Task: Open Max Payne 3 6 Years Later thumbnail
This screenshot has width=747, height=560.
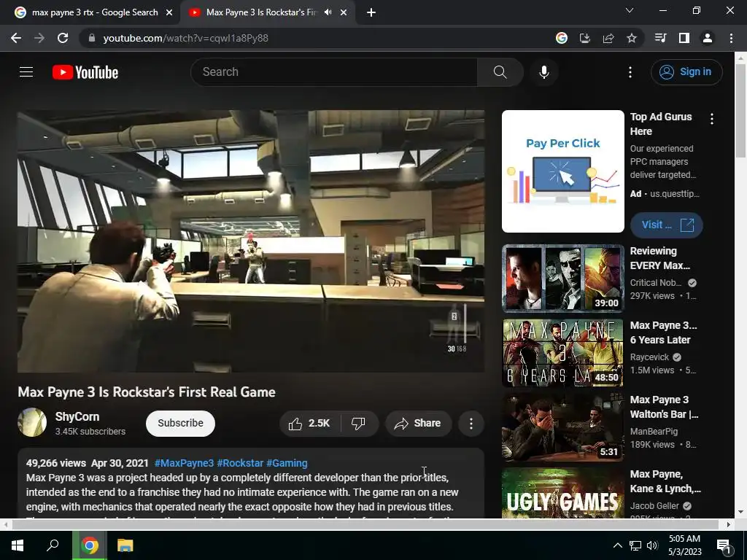Action: [562, 353]
